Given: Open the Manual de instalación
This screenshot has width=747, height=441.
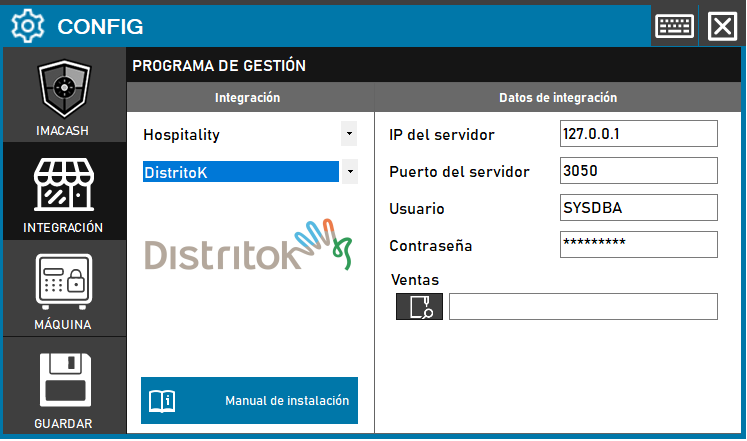Looking at the screenshot, I should click(x=249, y=401).
